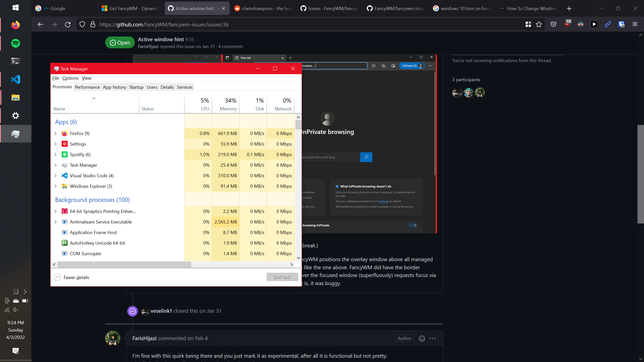Click the End task button

pos(282,277)
